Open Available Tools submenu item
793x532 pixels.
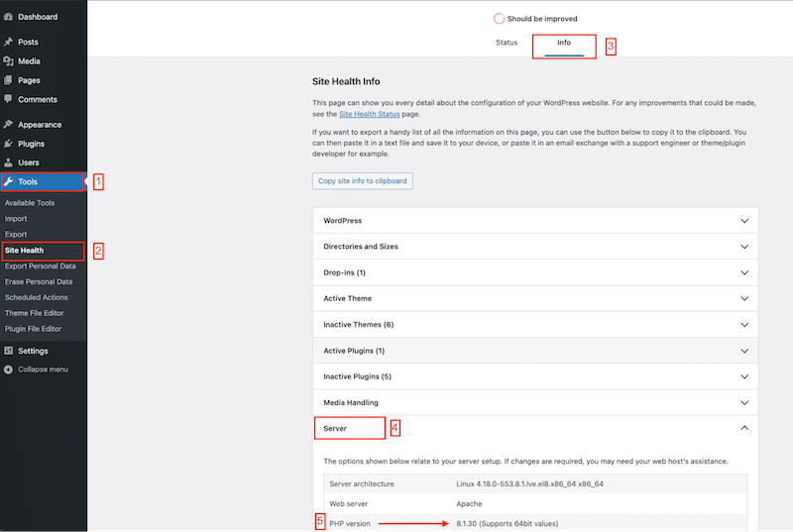click(30, 203)
